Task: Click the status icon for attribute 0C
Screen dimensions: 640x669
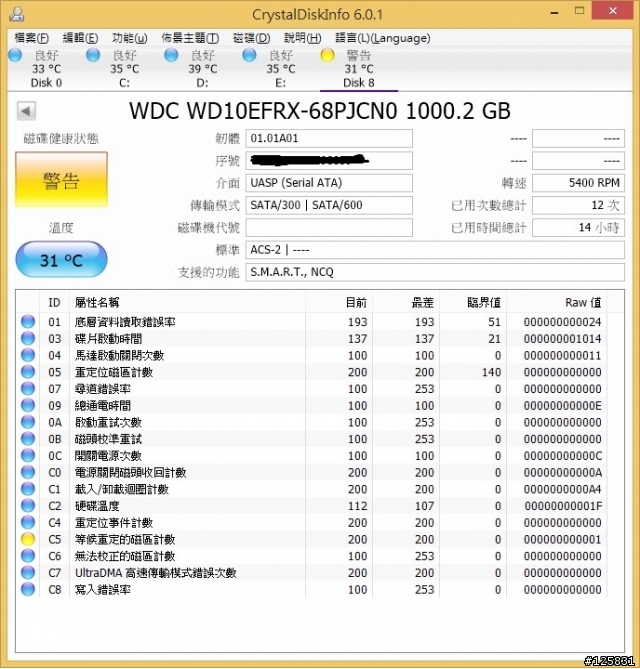Action: [x=28, y=455]
